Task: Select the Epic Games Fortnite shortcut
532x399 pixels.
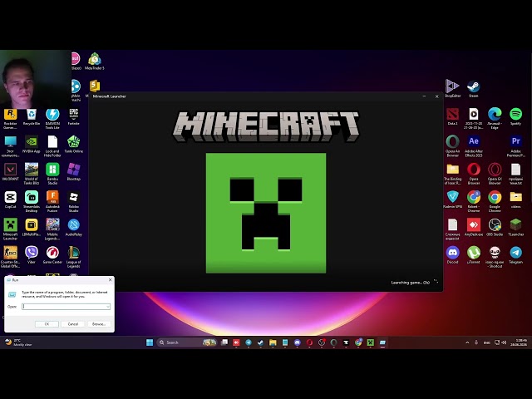Action: [74, 117]
